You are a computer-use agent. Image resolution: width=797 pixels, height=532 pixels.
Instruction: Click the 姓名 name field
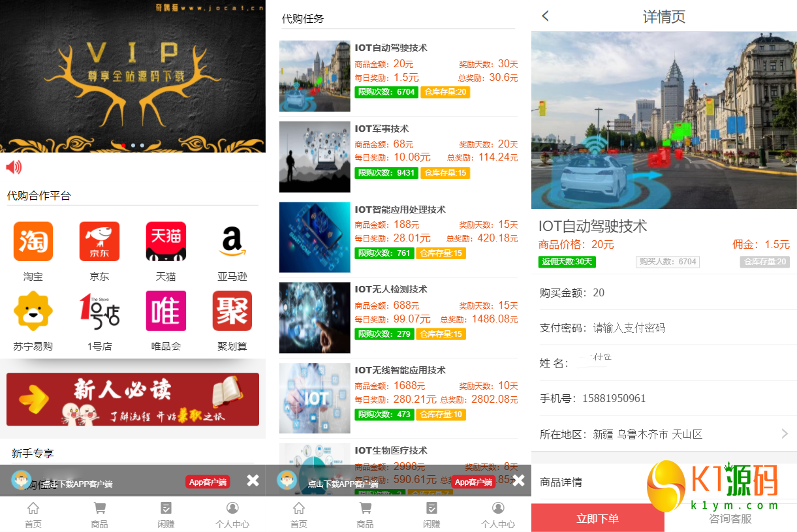(664, 363)
